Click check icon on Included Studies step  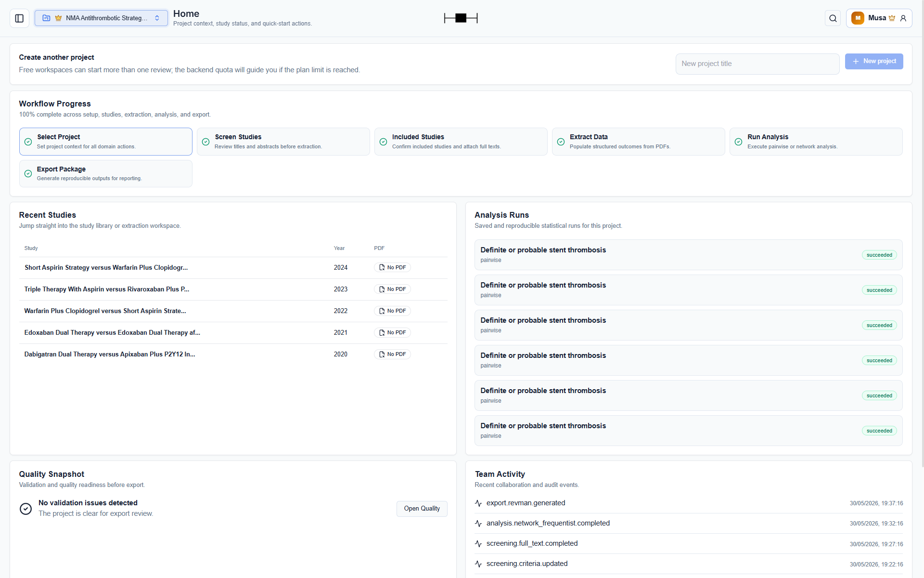click(x=383, y=142)
